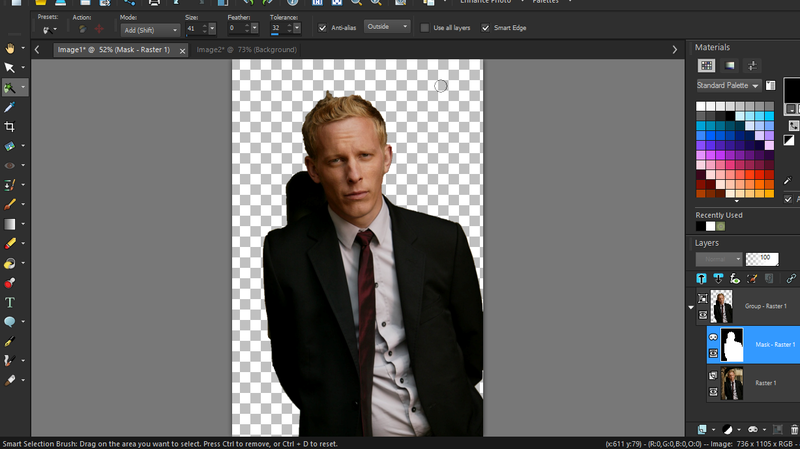Screen dimensions: 800x449
Task: Toggle visibility of Group - Raster 1 layer
Action: 703,315
